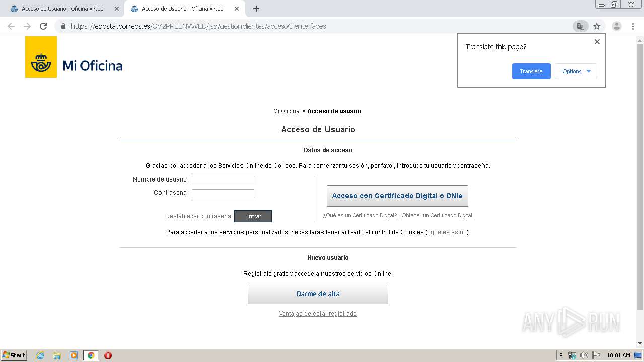The image size is (644, 362).
Task: Close the first Acceso de Usuario tab
Action: pyautogui.click(x=117, y=9)
